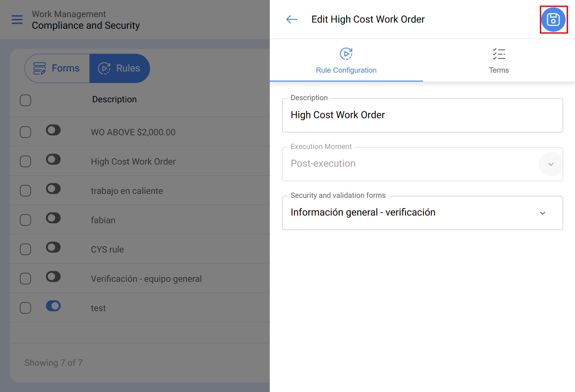575x392 pixels.
Task: Click the Forms list icon
Action: [39, 68]
